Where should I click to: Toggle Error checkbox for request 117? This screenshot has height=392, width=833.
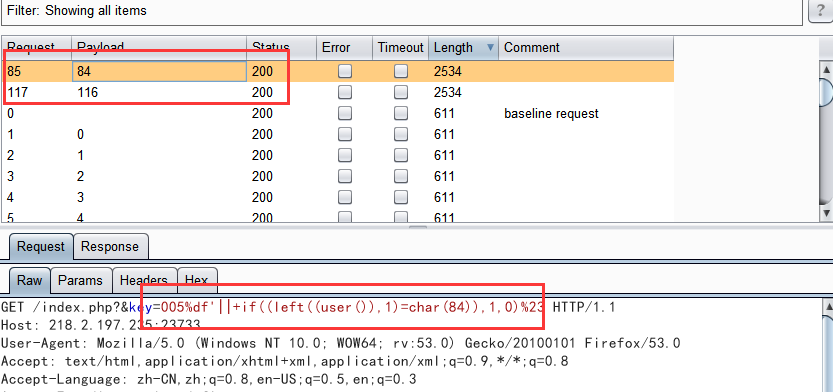point(345,92)
